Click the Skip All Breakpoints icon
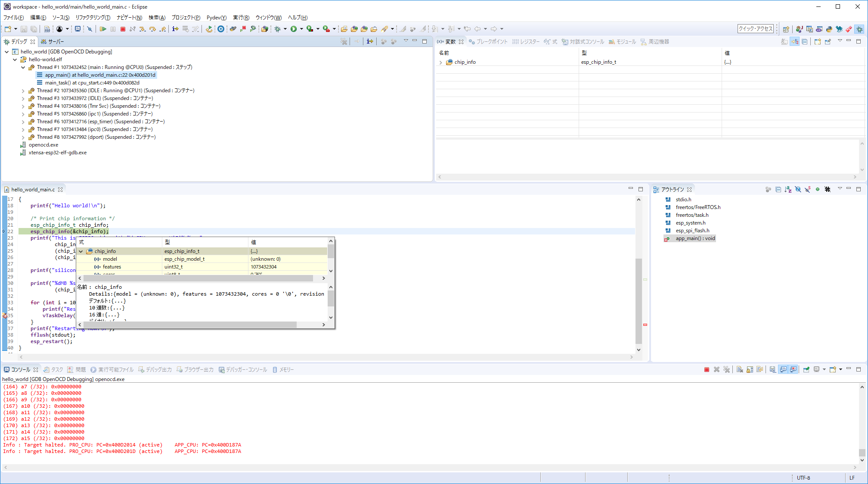 [90, 29]
